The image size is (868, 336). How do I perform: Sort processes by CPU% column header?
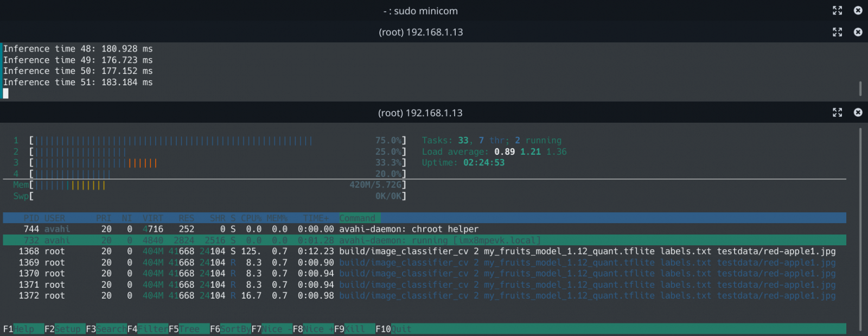coord(251,218)
